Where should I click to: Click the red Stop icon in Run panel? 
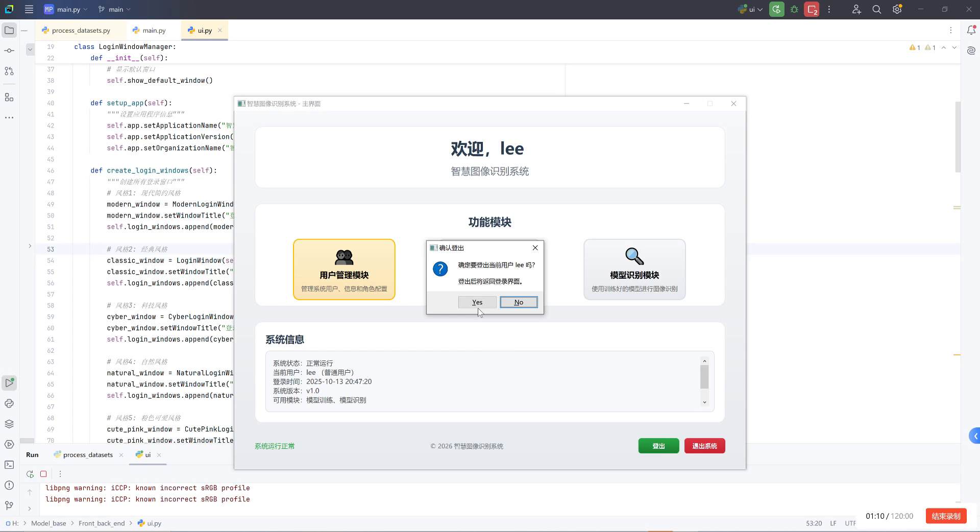(43, 474)
